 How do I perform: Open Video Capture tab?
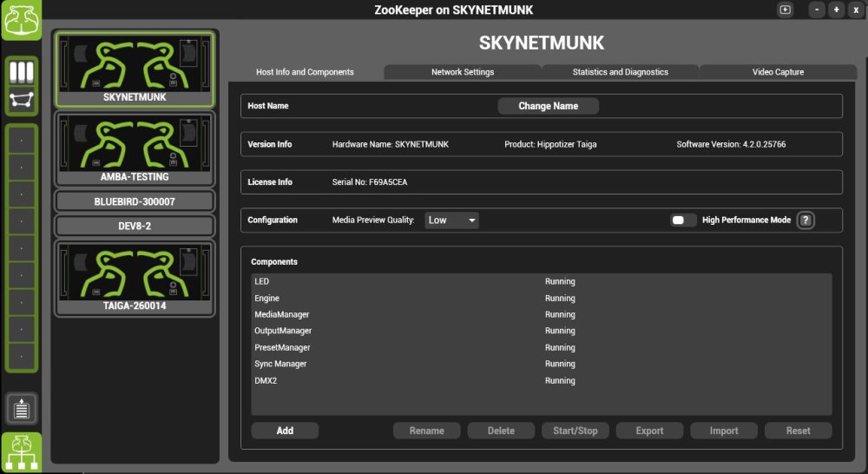tap(778, 72)
